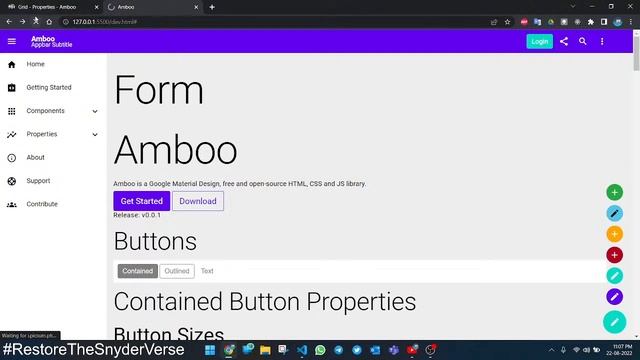Select the Contribute sidebar item
The height and width of the screenshot is (360, 640).
coord(53,204)
